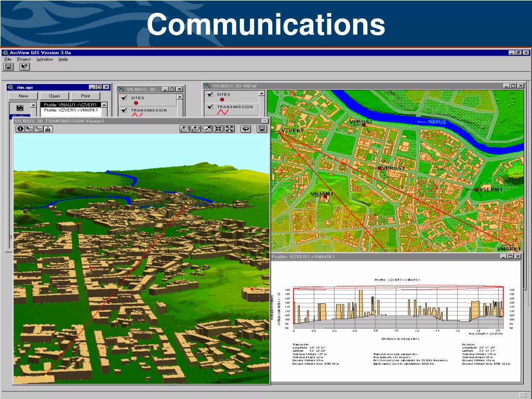This screenshot has width=532, height=399.
Task: Open the Window menu
Action: [45, 59]
